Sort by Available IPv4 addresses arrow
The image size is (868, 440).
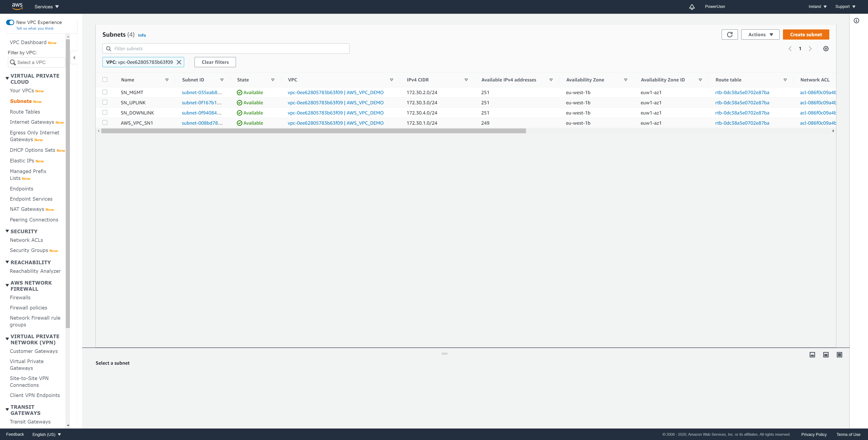coord(551,80)
